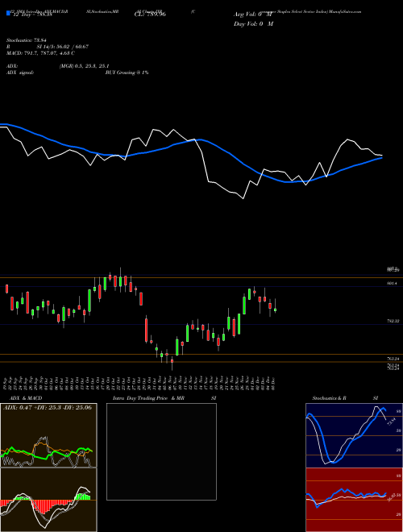This screenshot has width=403, height=532.
Task: Click the '(MGR) 0.5, 25.3, 25.1' ADX values
Action: (84, 66)
